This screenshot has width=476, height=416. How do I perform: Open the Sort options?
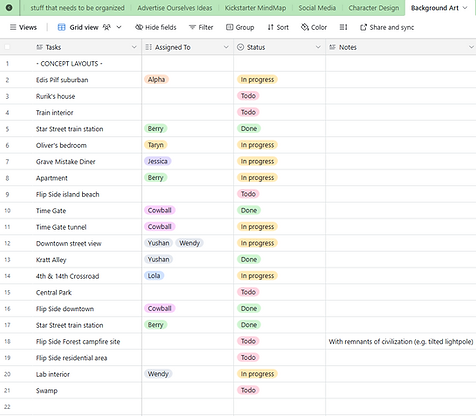coord(278,27)
